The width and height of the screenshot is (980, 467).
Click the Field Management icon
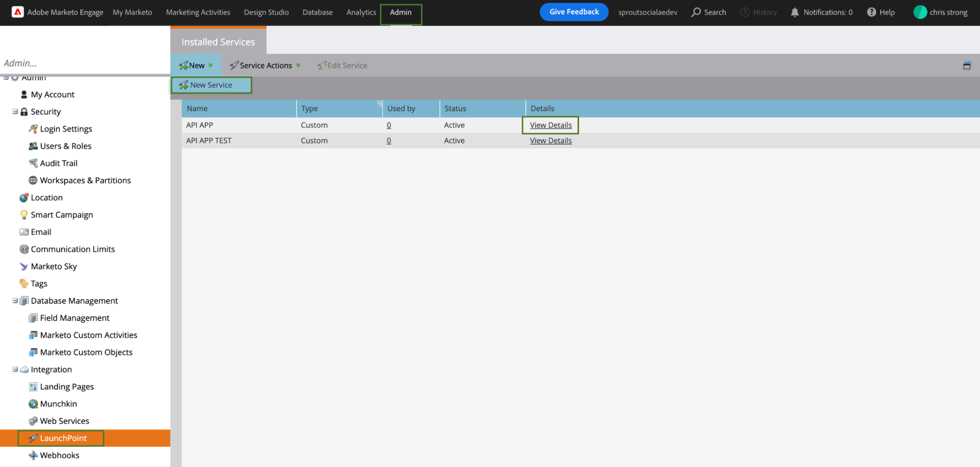[33, 318]
